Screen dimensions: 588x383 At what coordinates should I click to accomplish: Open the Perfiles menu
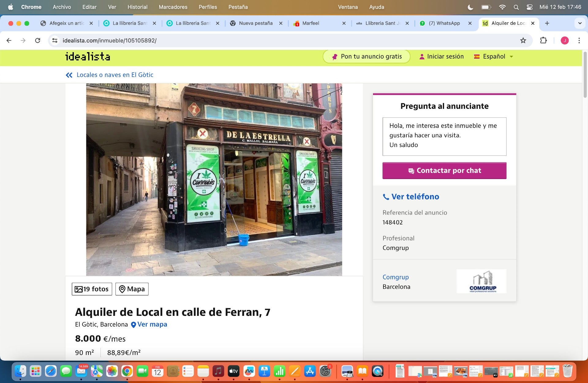tap(208, 7)
